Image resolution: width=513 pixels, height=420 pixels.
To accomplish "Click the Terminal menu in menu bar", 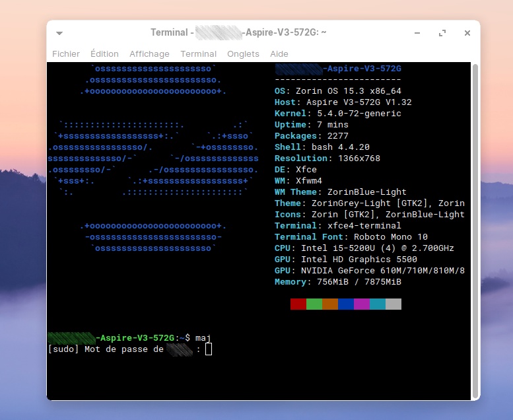I will [x=198, y=54].
